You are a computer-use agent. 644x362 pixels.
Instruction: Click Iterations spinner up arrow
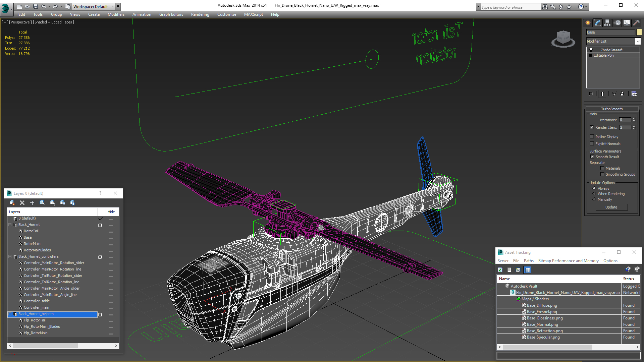(x=634, y=119)
